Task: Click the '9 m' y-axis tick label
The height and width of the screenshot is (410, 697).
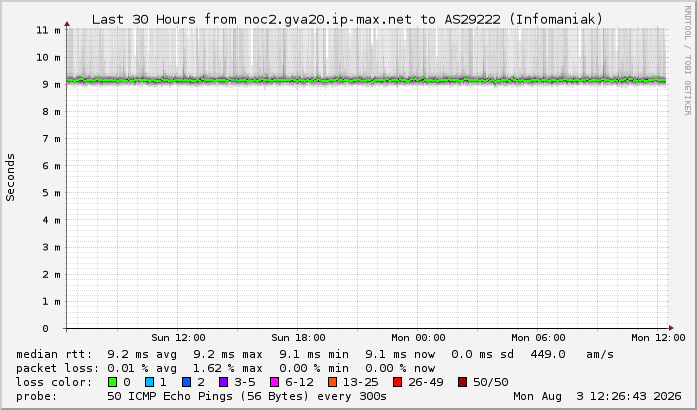Action: point(52,84)
